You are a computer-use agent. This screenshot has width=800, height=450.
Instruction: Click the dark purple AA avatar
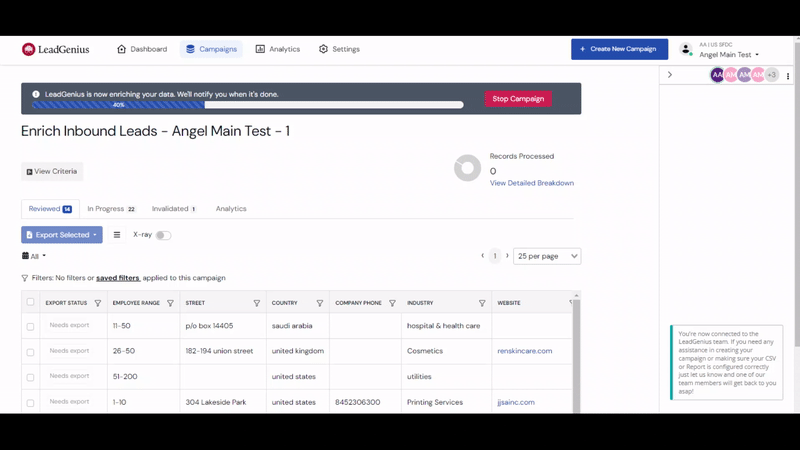tap(717, 75)
